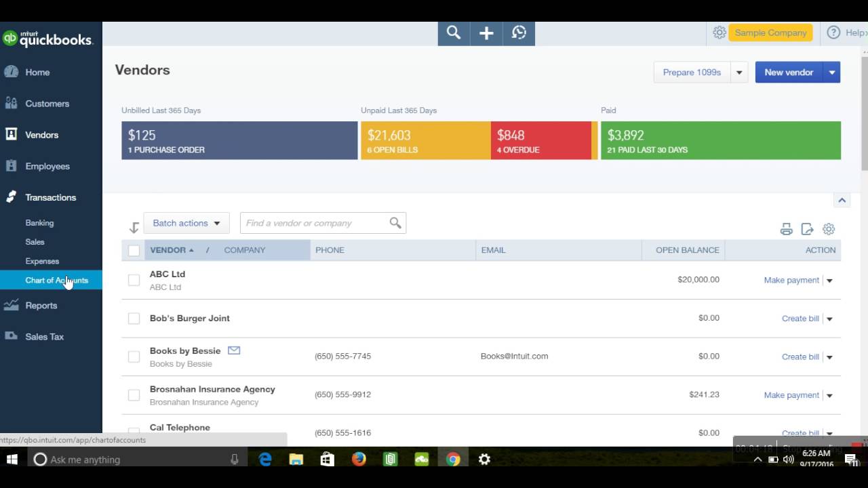The height and width of the screenshot is (488, 868).
Task: Toggle the select-all vendors checkbox
Action: point(134,251)
